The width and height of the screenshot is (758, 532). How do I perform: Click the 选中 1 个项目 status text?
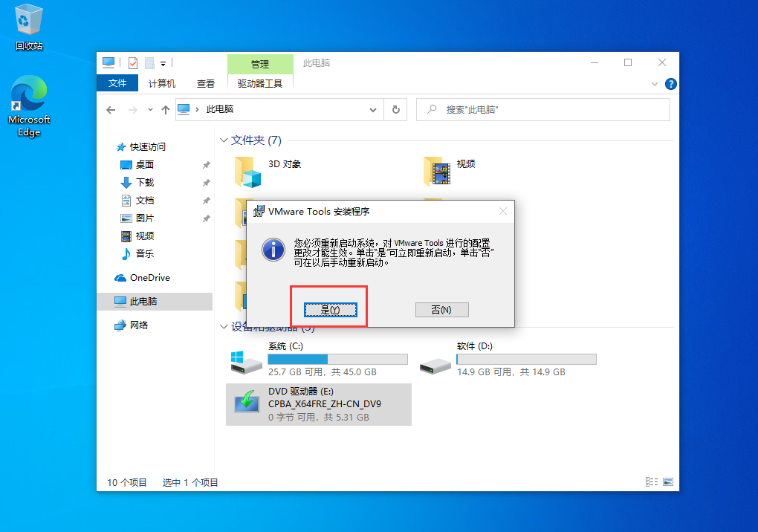[x=190, y=483]
